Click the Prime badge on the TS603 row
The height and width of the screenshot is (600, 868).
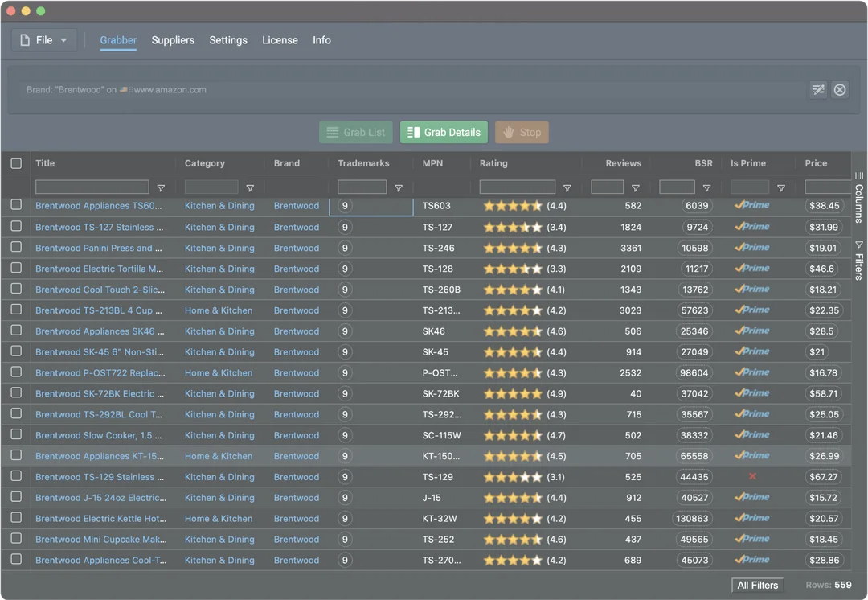tap(751, 205)
